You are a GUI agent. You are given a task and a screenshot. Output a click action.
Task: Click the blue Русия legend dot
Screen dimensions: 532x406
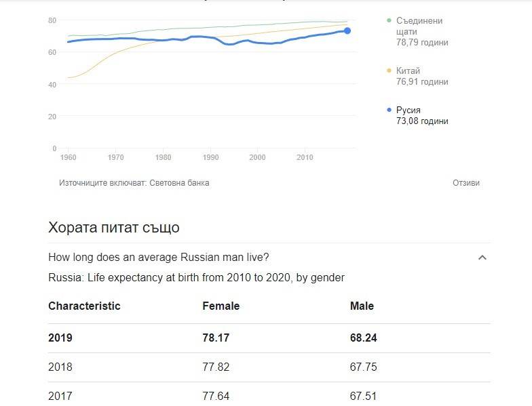[x=389, y=110]
